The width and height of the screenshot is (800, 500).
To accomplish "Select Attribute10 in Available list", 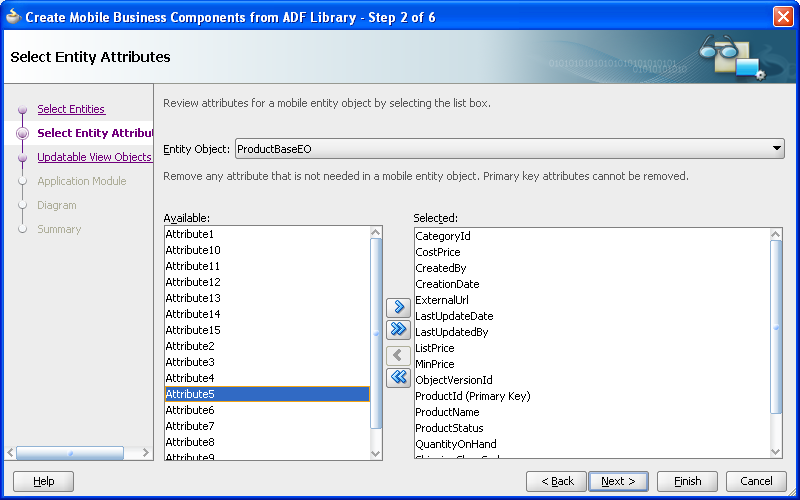I will 267,250.
